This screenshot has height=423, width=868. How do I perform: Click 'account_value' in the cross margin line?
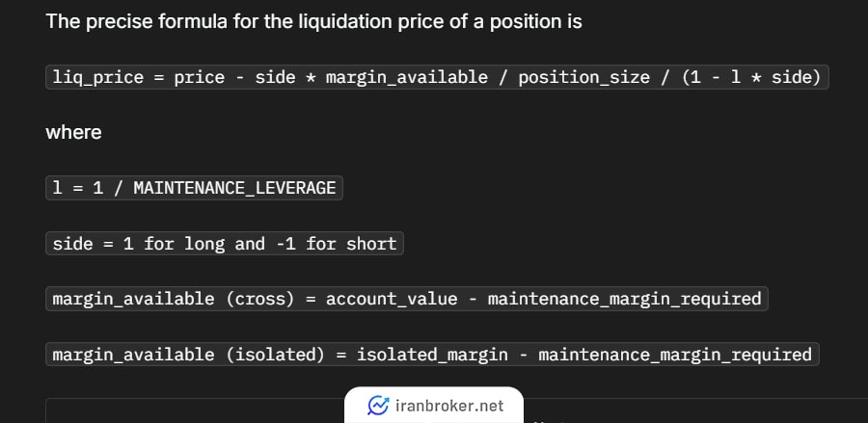click(392, 299)
